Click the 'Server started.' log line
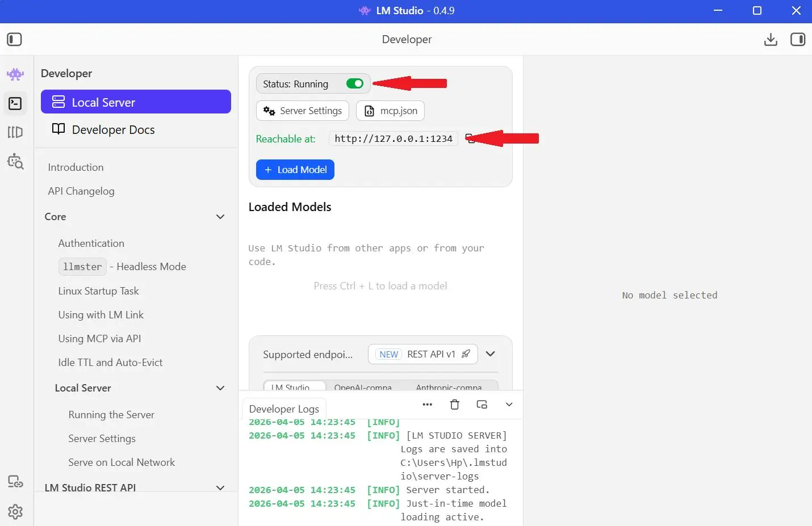812x526 pixels. pos(447,490)
